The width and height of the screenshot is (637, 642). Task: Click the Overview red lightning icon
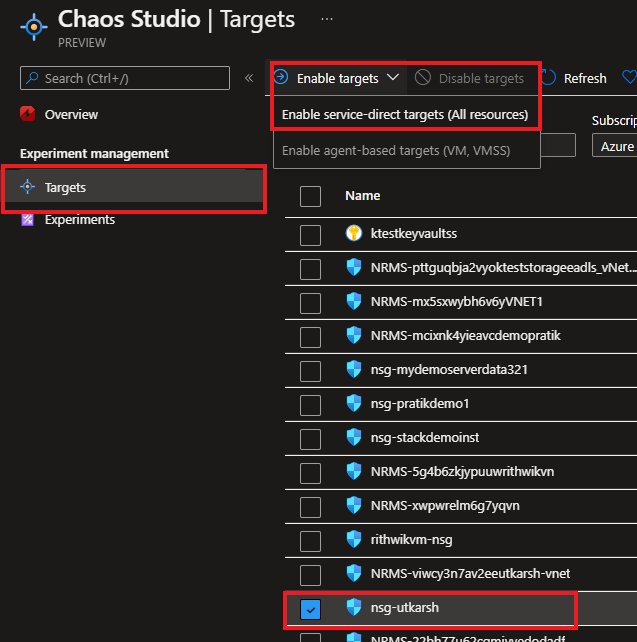pos(28,114)
